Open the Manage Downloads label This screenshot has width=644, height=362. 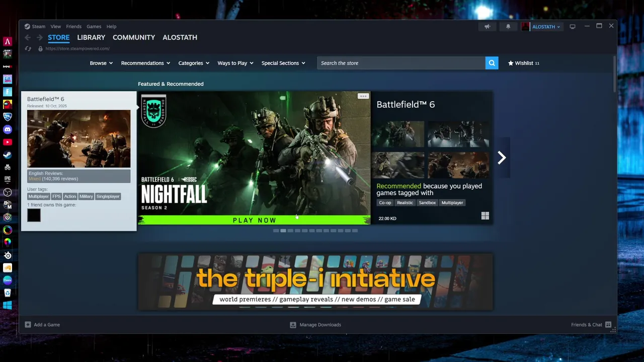click(320, 325)
